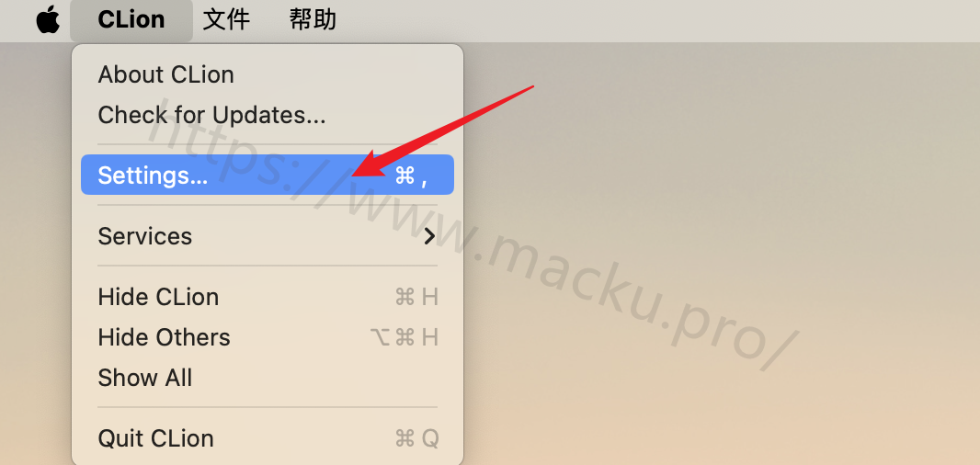
Task: Select Check for Updates... entry
Action: tap(268, 115)
